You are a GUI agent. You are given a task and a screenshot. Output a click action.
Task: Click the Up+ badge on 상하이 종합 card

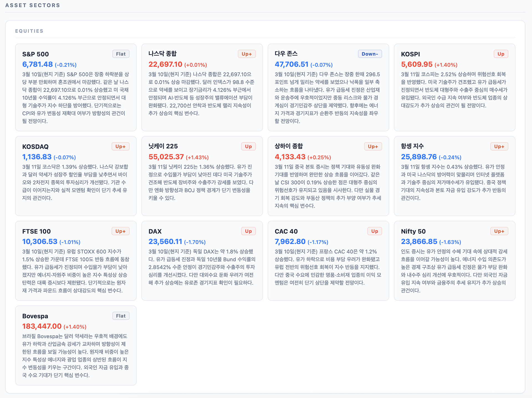[x=373, y=146]
